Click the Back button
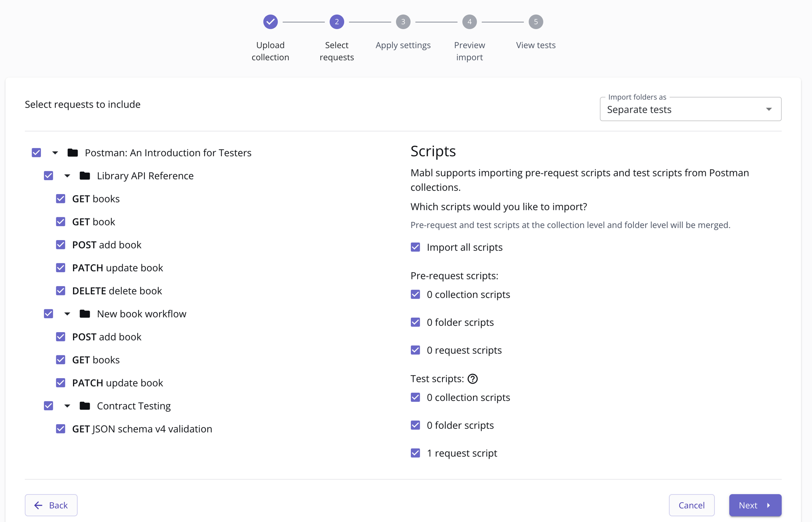812x522 pixels. 51,505
